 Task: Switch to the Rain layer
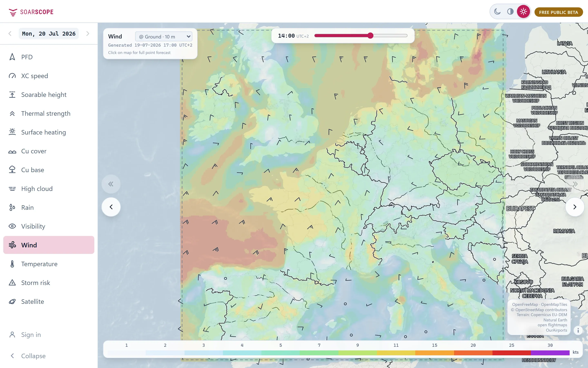49,207
